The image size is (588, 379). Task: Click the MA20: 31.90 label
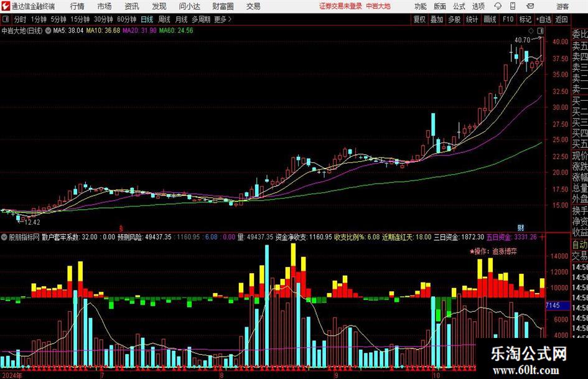tap(139, 30)
